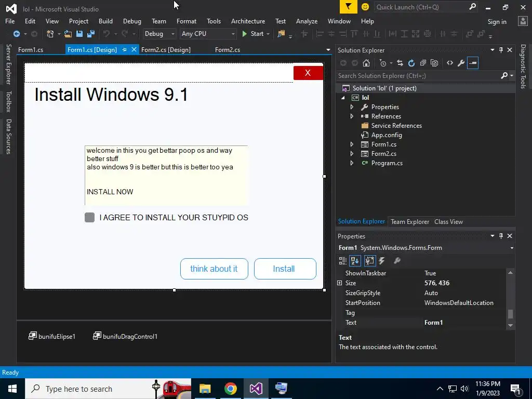Click the red X button on the form
The width and height of the screenshot is (532, 399).
308,73
